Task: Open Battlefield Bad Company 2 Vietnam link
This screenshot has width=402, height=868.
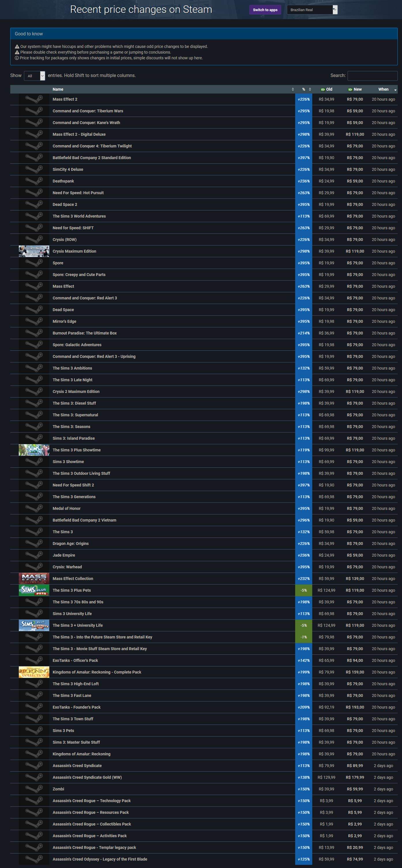Action: pyautogui.click(x=84, y=520)
